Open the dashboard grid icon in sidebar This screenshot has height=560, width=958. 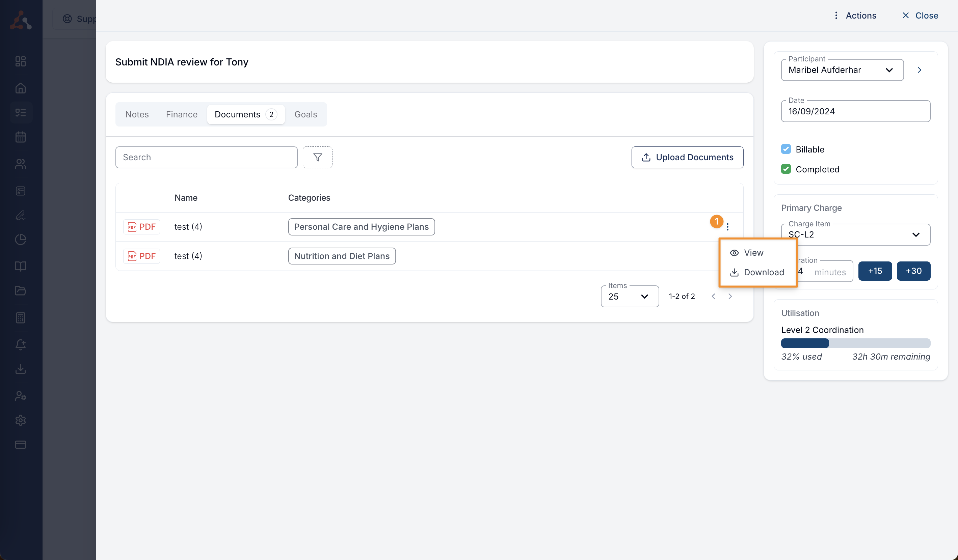point(21,61)
